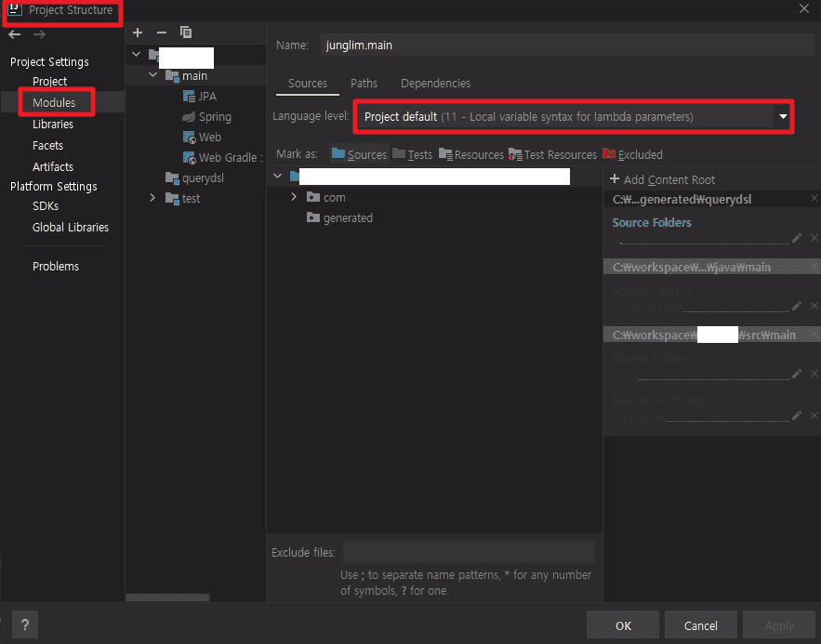Image resolution: width=821 pixels, height=644 pixels.
Task: Click the Apply button
Action: [x=779, y=625]
